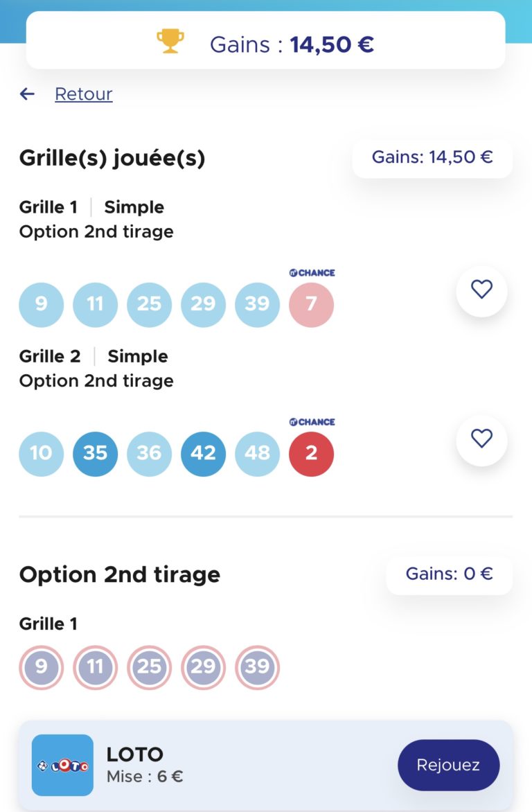The image size is (532, 812).
Task: Tap the back arrow icon
Action: click(27, 94)
